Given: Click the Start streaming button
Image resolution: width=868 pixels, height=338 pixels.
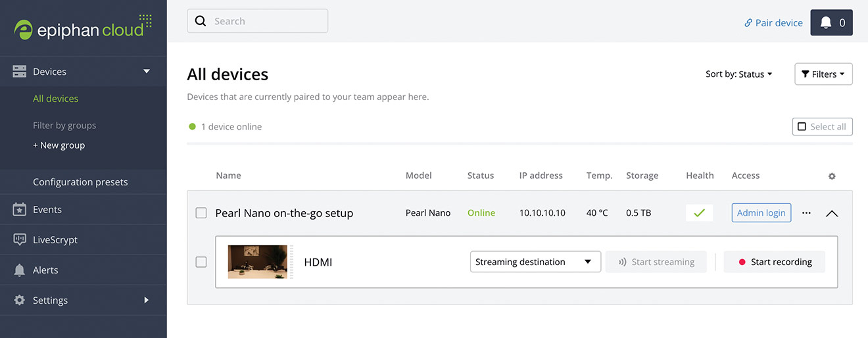Looking at the screenshot, I should point(656,262).
